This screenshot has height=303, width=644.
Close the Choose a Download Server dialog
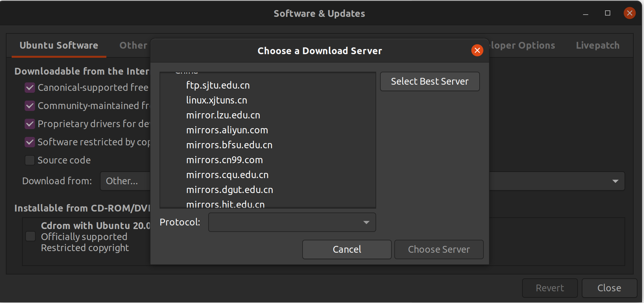coord(477,50)
